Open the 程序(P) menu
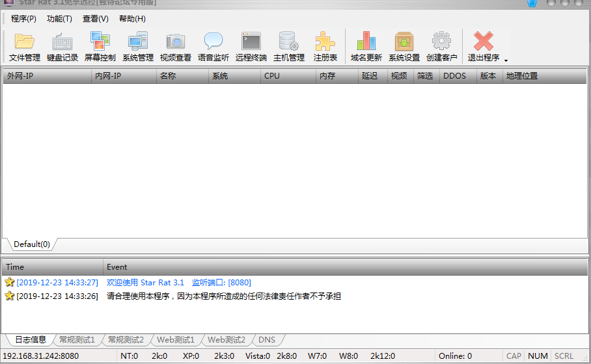The image size is (591, 364). pyautogui.click(x=23, y=19)
